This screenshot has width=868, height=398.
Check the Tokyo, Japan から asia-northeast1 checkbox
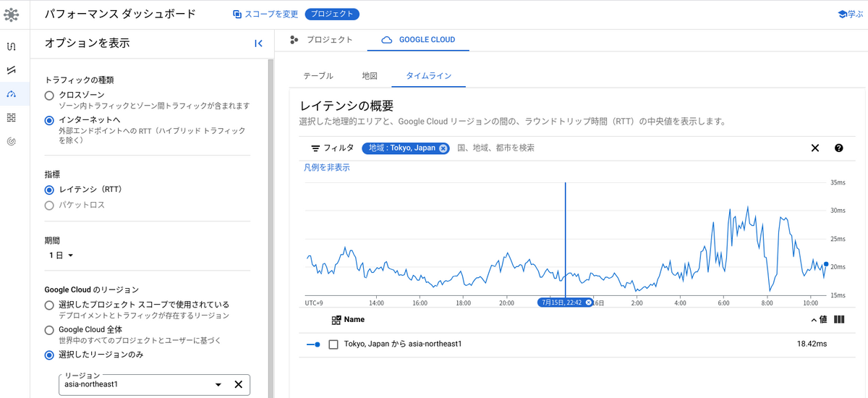[x=333, y=344]
